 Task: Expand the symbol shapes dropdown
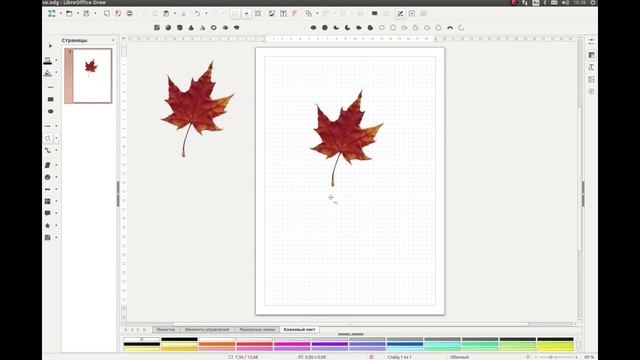point(56,177)
